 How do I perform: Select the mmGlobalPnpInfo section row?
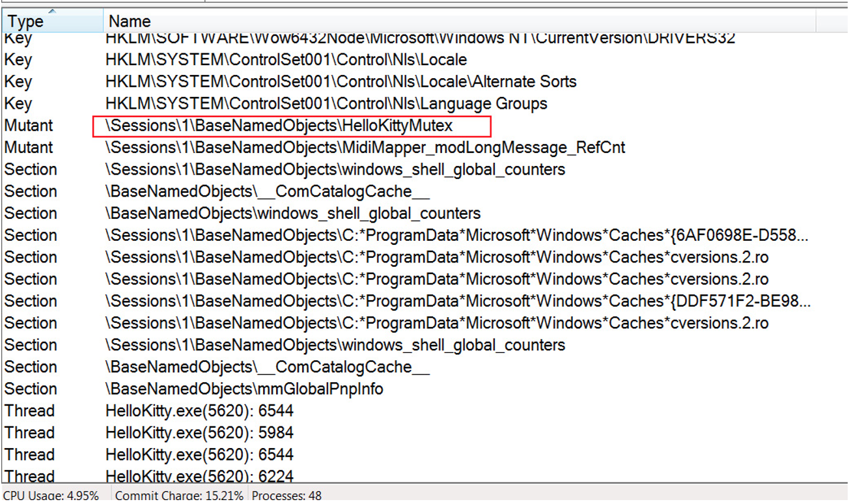tap(244, 389)
